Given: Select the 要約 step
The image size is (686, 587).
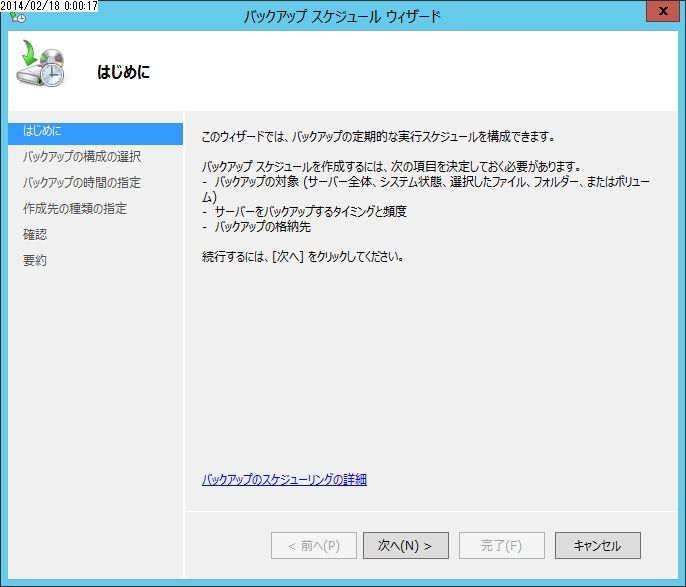Looking at the screenshot, I should coord(35,260).
